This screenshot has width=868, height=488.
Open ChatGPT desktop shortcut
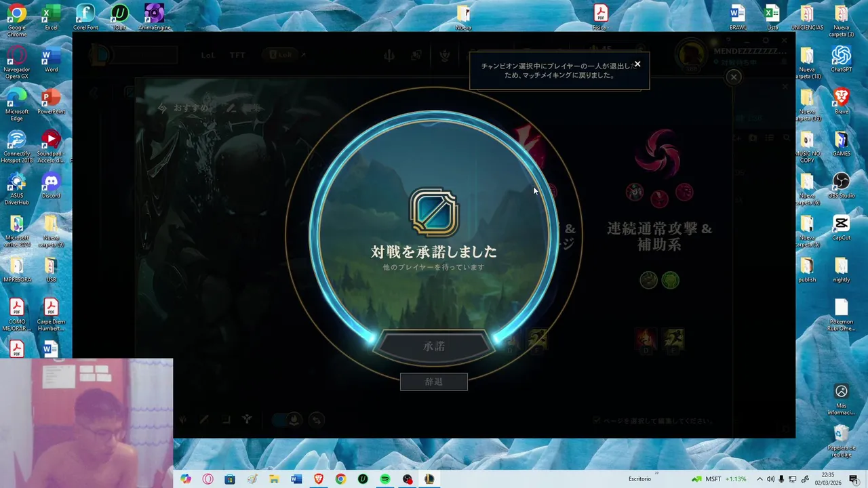[x=842, y=60]
